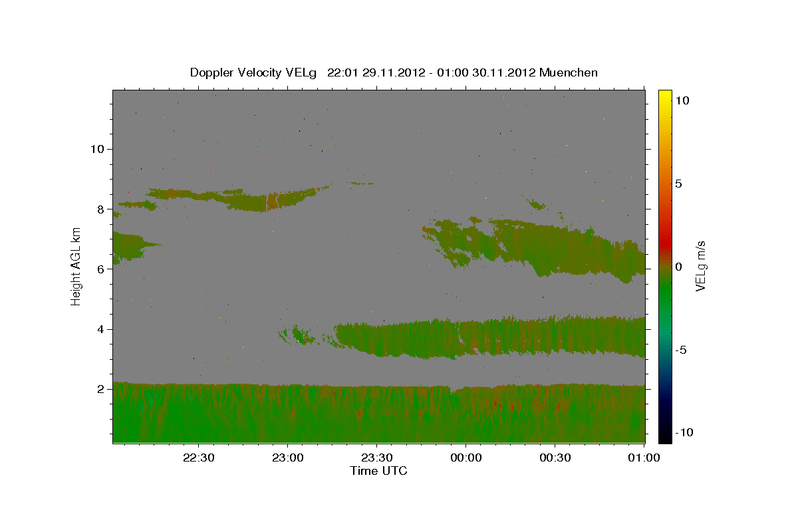The height and width of the screenshot is (532, 798).
Task: Click the height axis '10' tick label
Action: tap(96, 149)
